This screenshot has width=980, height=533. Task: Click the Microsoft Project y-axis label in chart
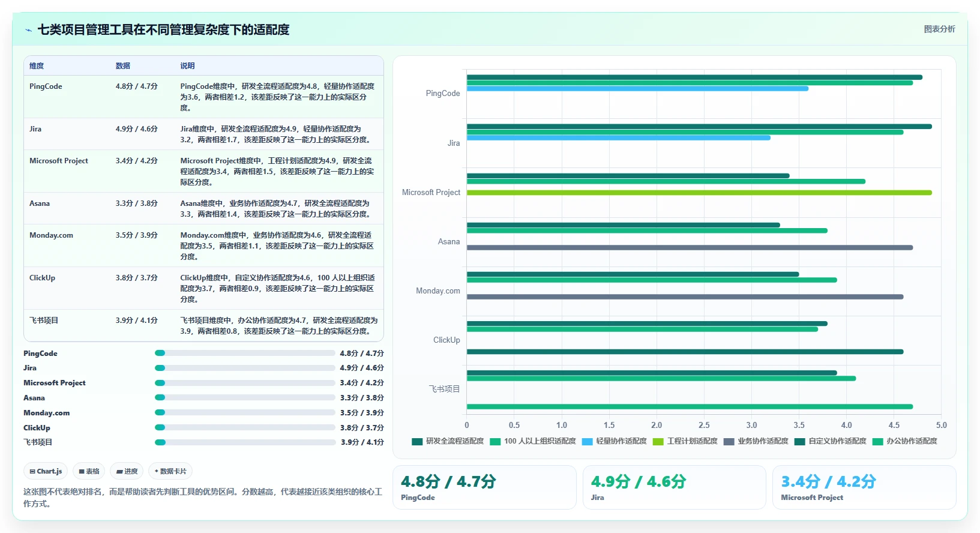pos(431,193)
